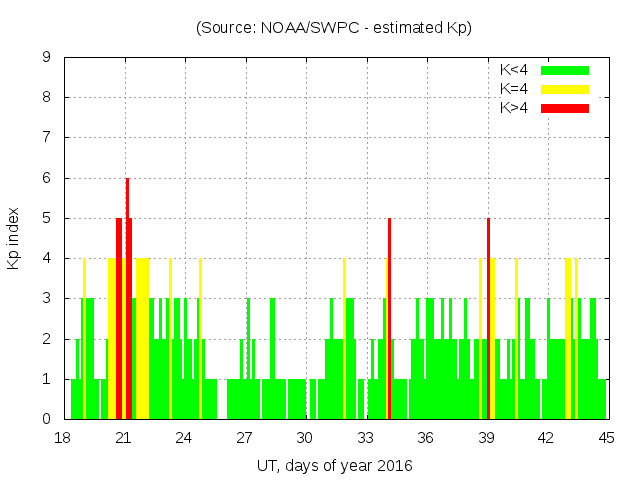Click the "K>4" legend text
The height and width of the screenshot is (480, 640).
click(x=514, y=108)
